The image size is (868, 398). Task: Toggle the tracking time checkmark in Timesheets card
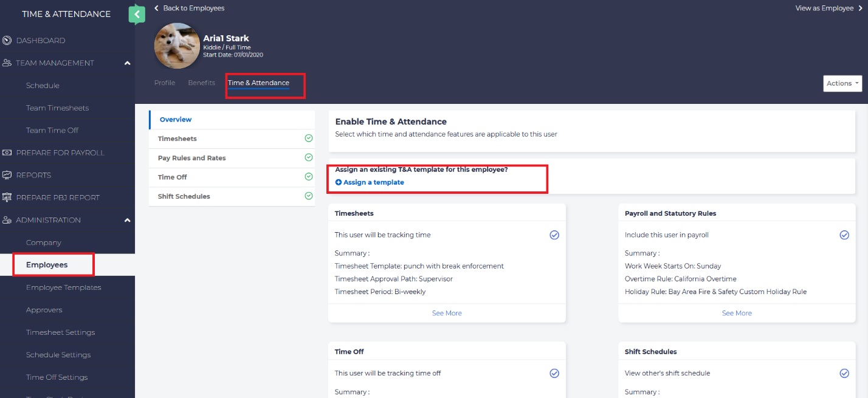(x=554, y=235)
